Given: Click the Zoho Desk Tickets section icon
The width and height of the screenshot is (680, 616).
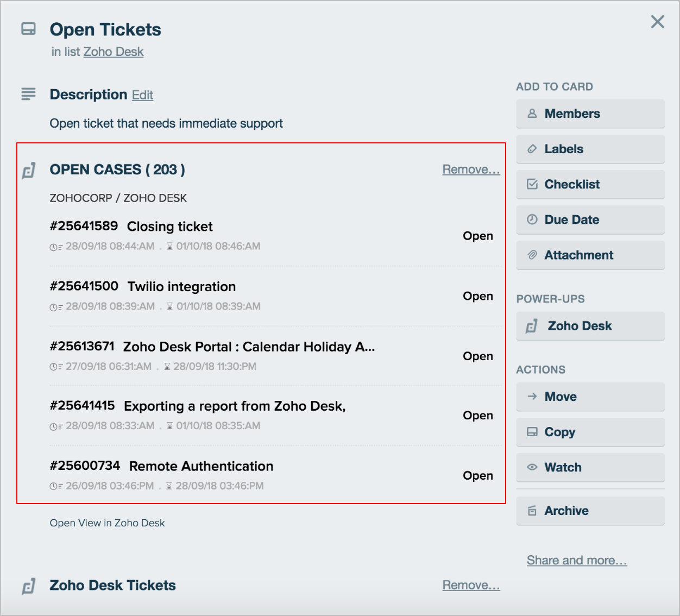Looking at the screenshot, I should click(x=29, y=586).
